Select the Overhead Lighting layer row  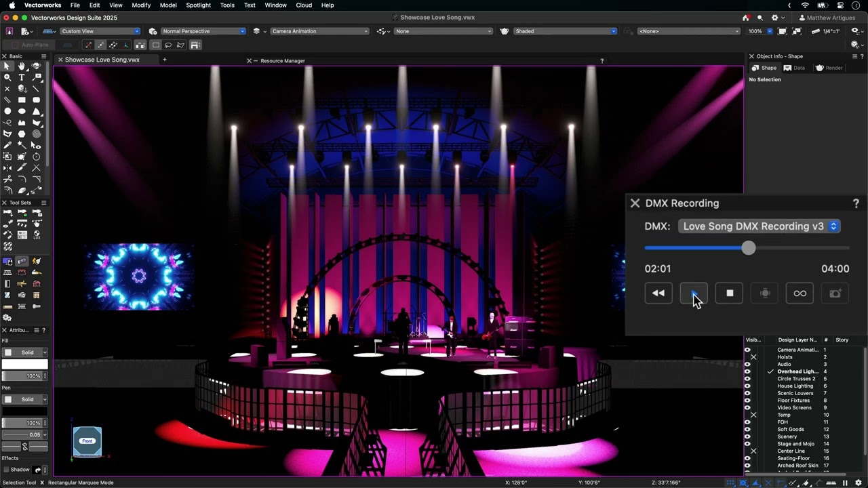pos(797,371)
